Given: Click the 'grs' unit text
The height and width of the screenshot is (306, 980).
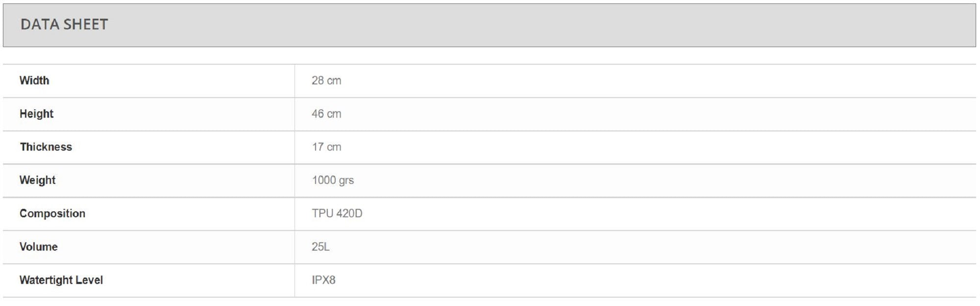Looking at the screenshot, I should point(346,180).
